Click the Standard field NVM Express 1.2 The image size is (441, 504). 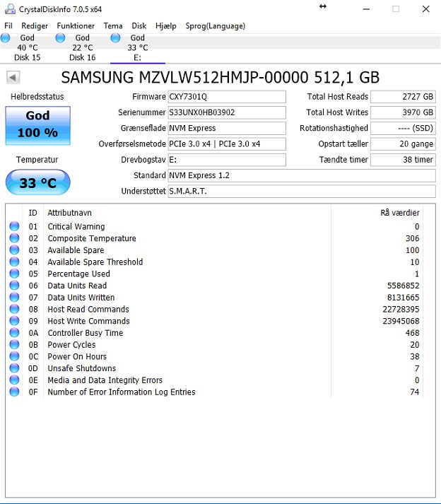point(302,175)
